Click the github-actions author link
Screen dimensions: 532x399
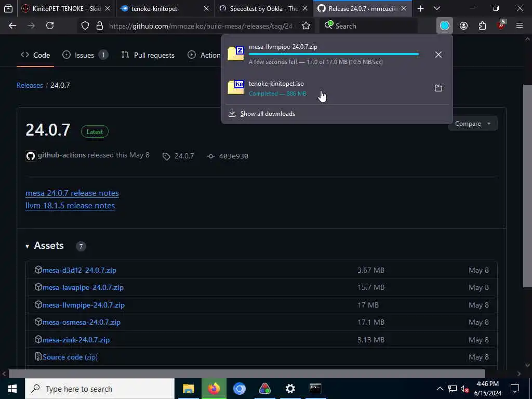(x=62, y=155)
